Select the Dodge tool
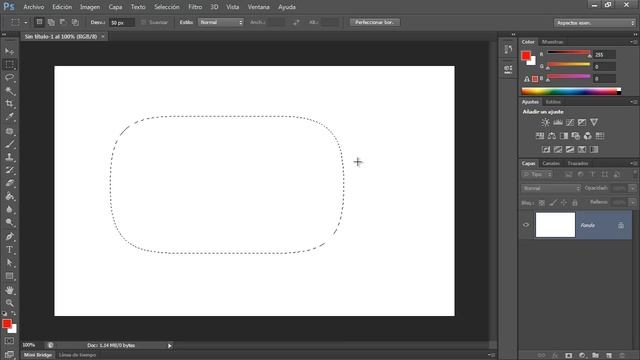The width and height of the screenshot is (640, 360). coord(9,222)
